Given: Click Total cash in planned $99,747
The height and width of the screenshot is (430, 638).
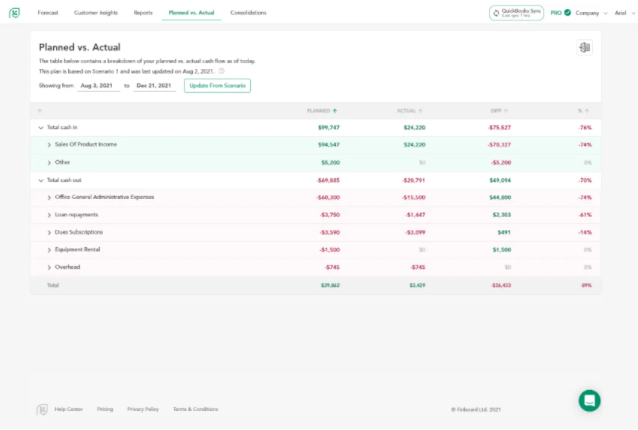Looking at the screenshot, I should (329, 128).
